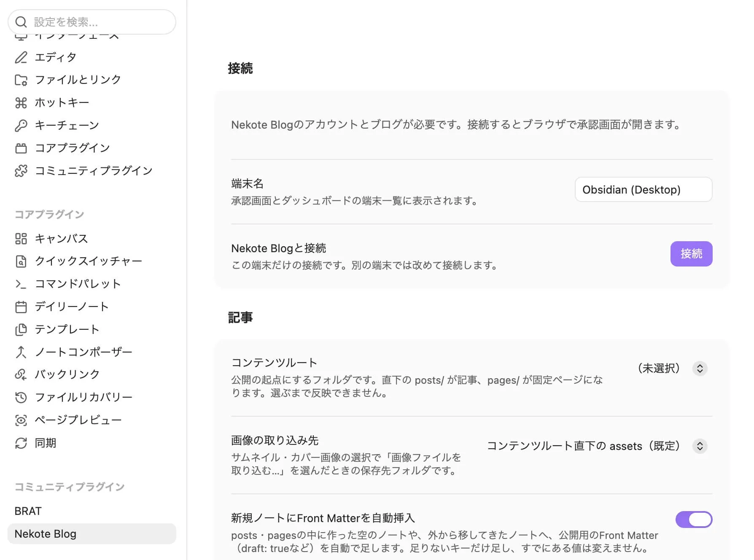Open バックリンク plugin settings
754x560 pixels.
pos(92,374)
